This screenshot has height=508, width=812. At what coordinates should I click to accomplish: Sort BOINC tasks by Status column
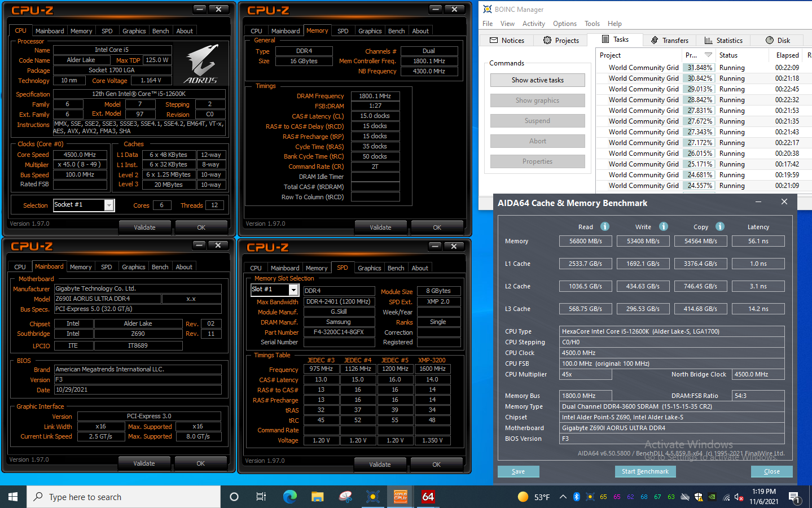741,55
